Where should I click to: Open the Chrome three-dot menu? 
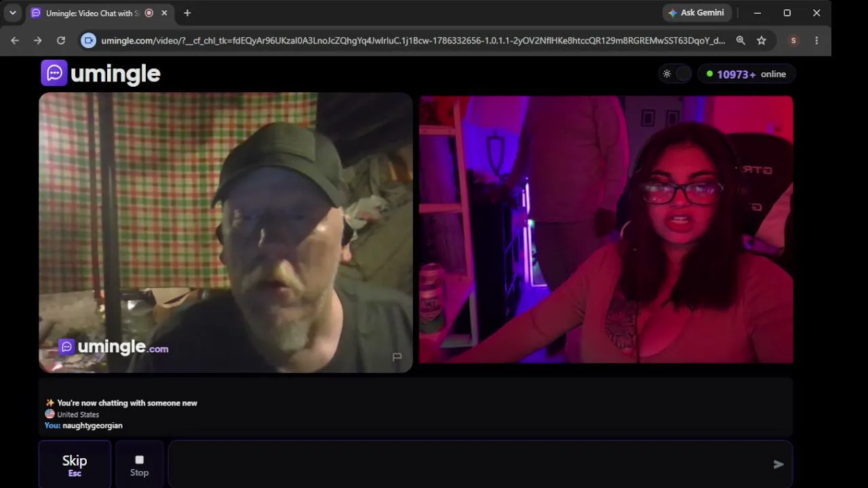click(x=816, y=41)
